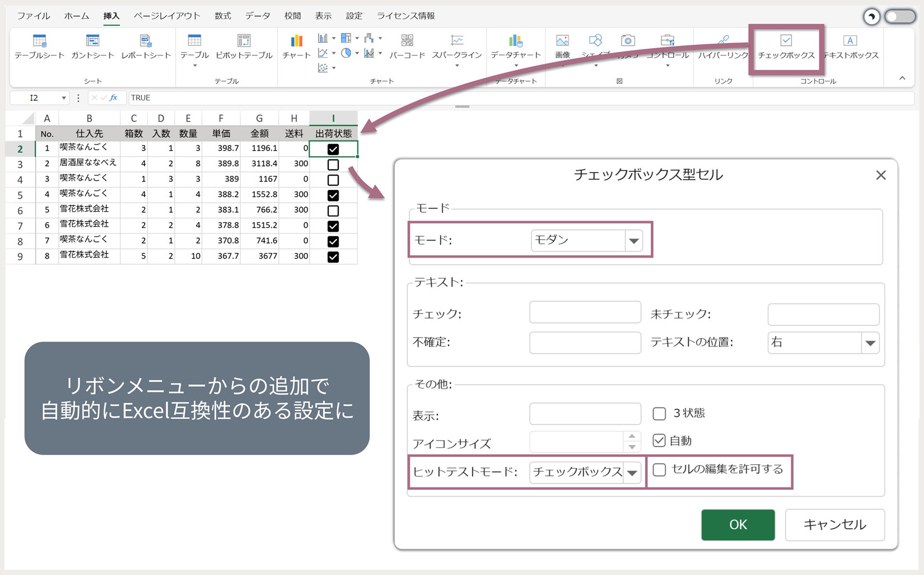Viewport: 924px width, 575px height.
Task: Toggle the switch at top right
Action: [900, 16]
